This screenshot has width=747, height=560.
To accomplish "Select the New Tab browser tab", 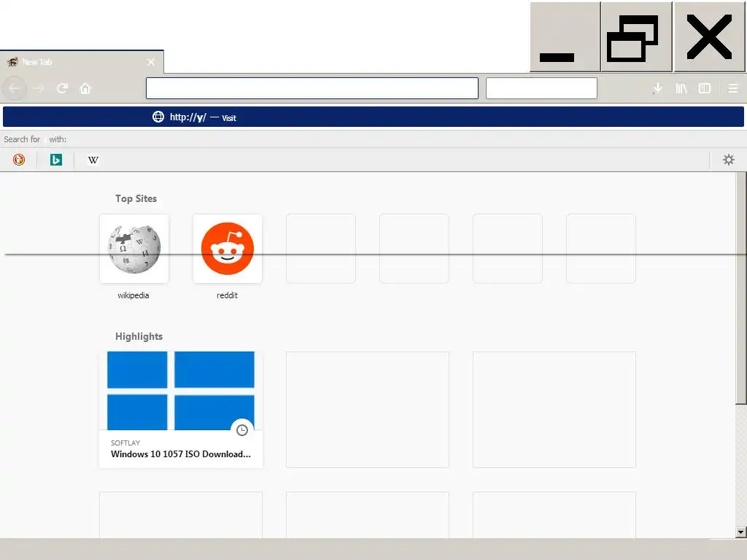I will 82,62.
